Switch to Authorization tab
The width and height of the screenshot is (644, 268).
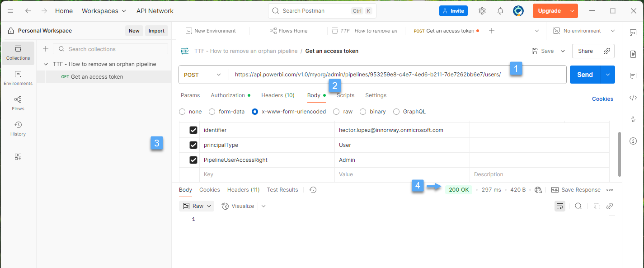[x=230, y=95]
